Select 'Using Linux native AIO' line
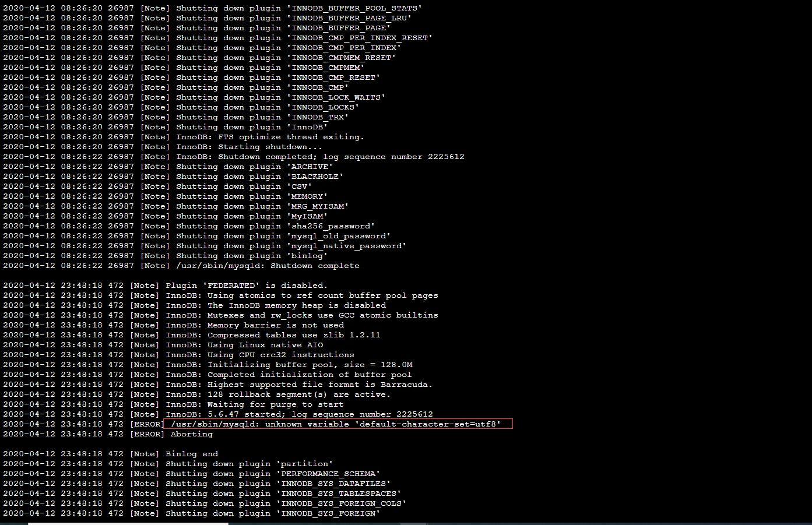Viewport: 812px width, 525px height. pyautogui.click(x=163, y=345)
